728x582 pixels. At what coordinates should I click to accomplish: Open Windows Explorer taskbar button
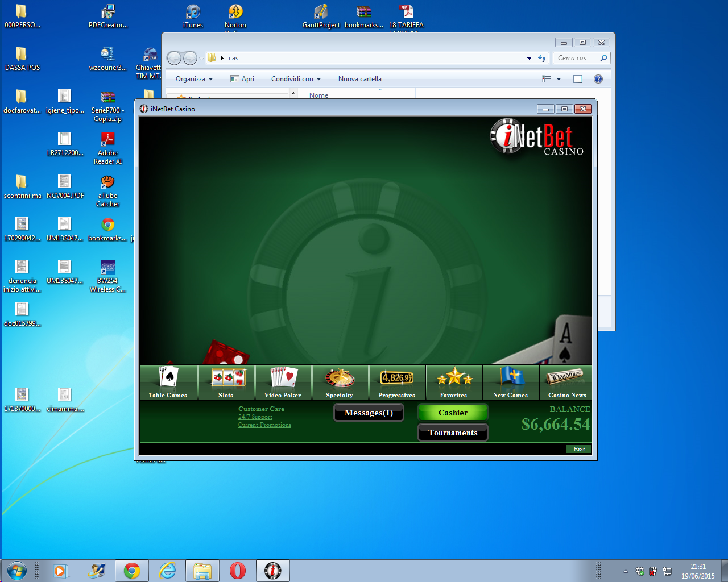coord(202,571)
